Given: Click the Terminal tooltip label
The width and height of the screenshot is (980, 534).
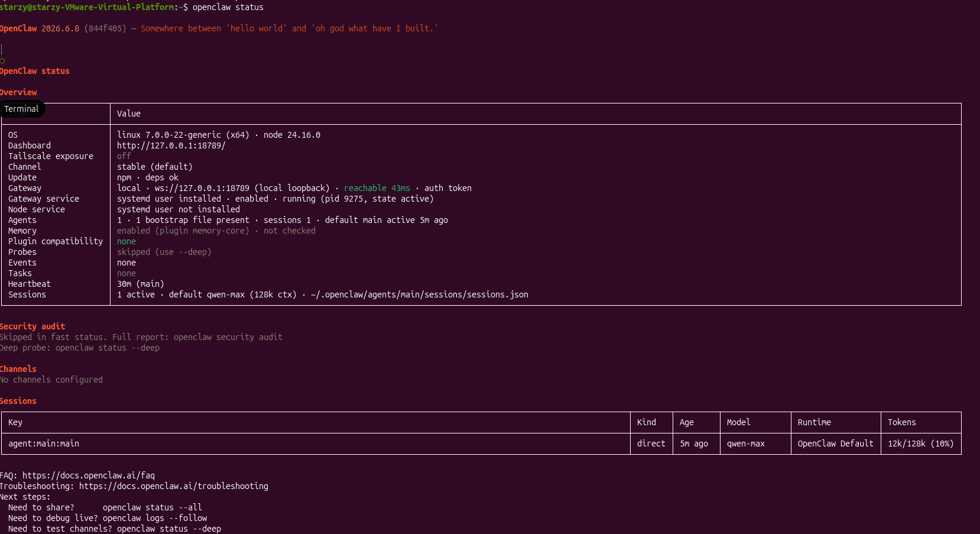Looking at the screenshot, I should [x=21, y=109].
